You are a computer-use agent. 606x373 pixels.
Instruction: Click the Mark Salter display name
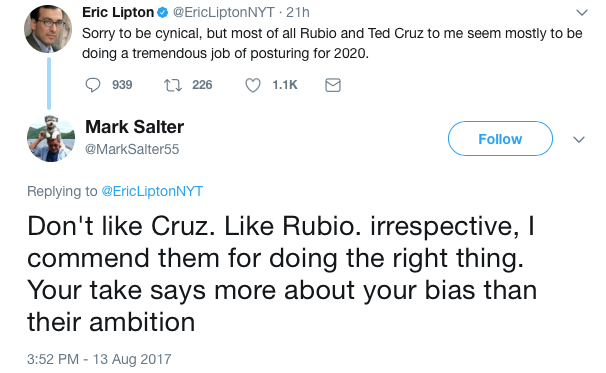134,127
